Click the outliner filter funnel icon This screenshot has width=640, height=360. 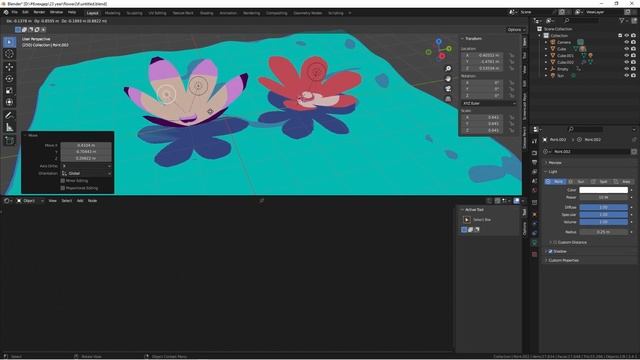click(x=622, y=20)
